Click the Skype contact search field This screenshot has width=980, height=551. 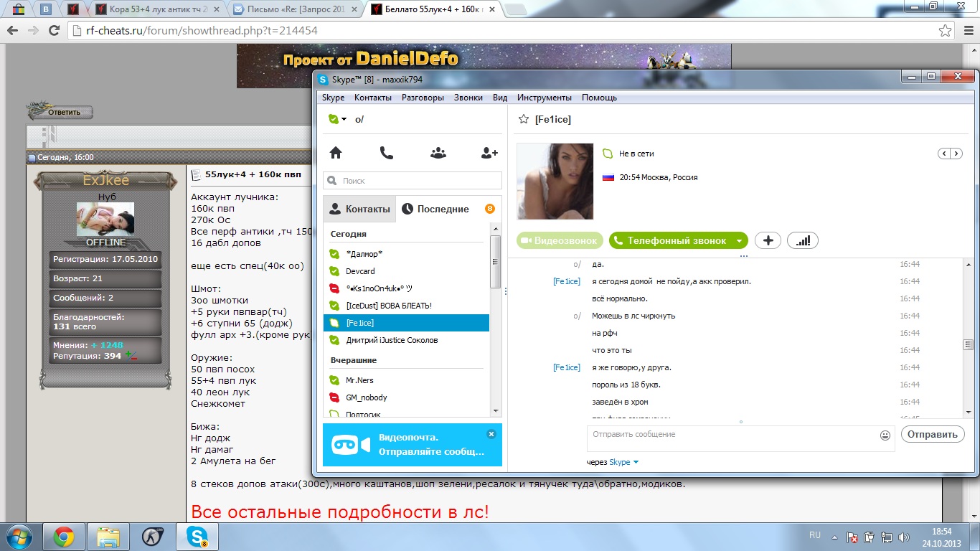(413, 181)
